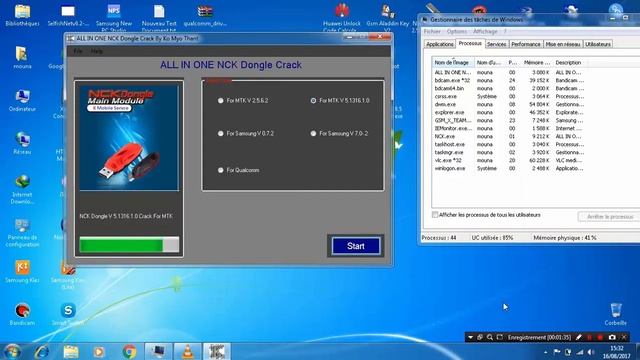Pause the Bandicam recording
The image size is (640, 360).
[x=589, y=338]
